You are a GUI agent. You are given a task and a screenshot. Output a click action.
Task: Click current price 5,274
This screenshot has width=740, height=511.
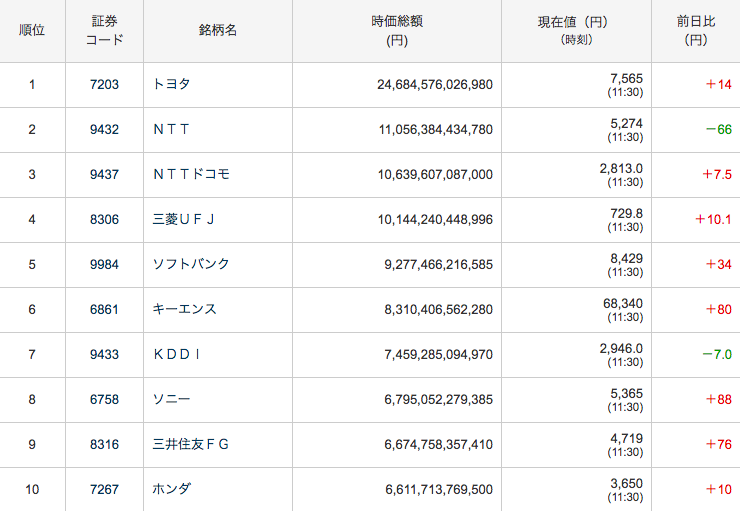click(626, 124)
